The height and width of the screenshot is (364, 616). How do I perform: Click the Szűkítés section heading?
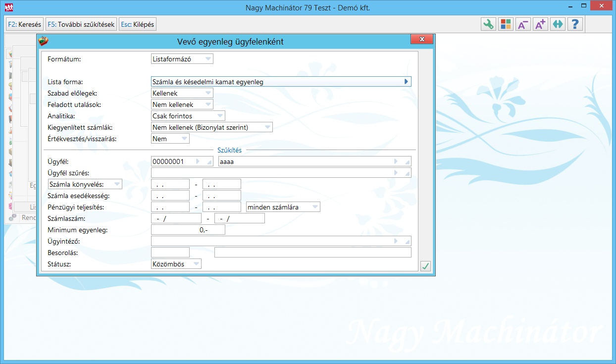pos(229,150)
